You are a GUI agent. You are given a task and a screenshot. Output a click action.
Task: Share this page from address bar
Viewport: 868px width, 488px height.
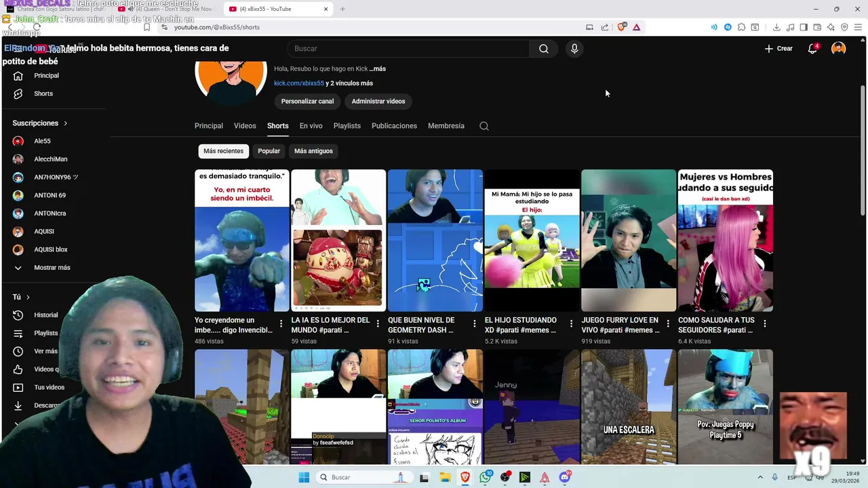coord(604,27)
